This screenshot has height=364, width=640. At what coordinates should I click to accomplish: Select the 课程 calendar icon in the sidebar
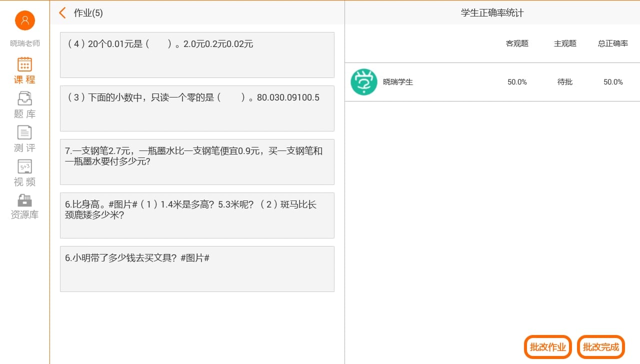click(24, 64)
